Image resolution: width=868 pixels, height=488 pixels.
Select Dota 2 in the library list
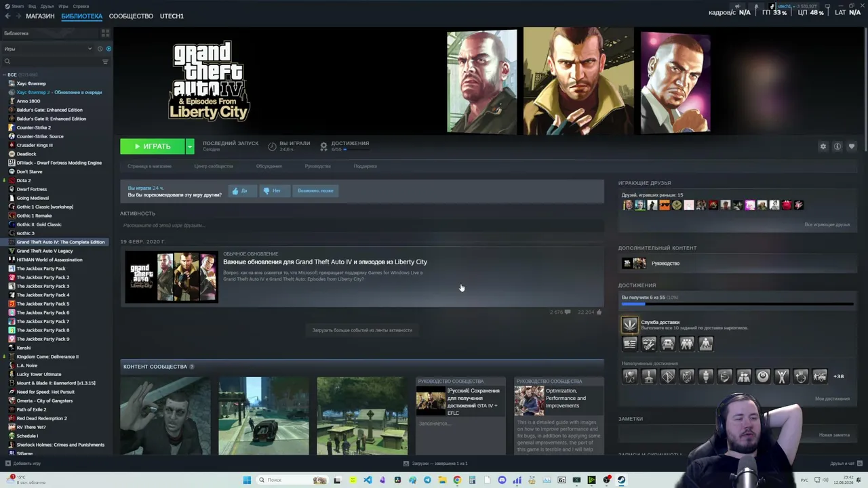point(24,180)
